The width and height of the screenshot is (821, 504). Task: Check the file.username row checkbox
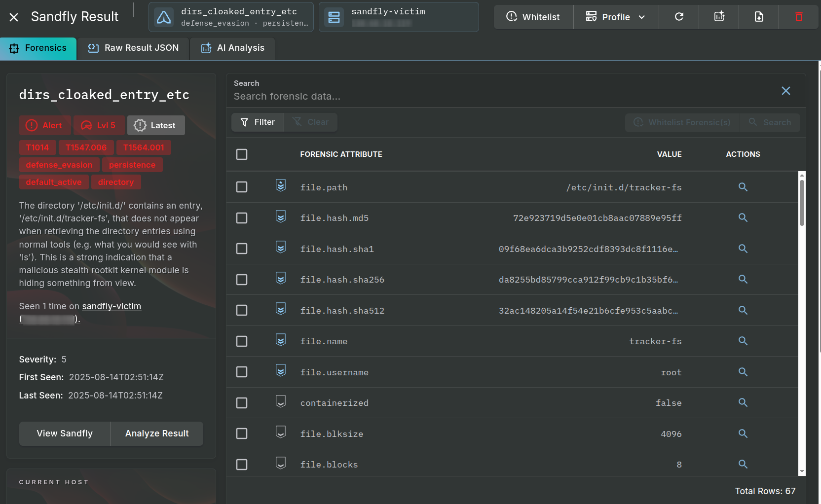point(242,372)
